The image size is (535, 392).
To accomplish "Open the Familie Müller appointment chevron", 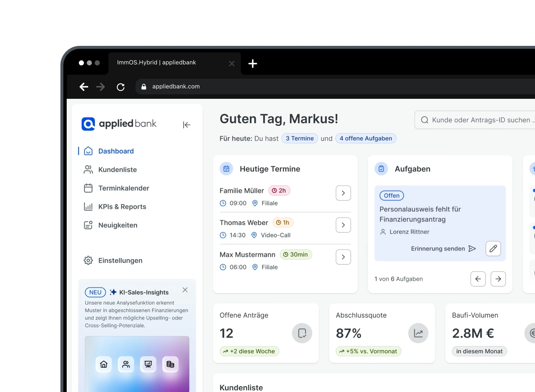I will [x=343, y=193].
